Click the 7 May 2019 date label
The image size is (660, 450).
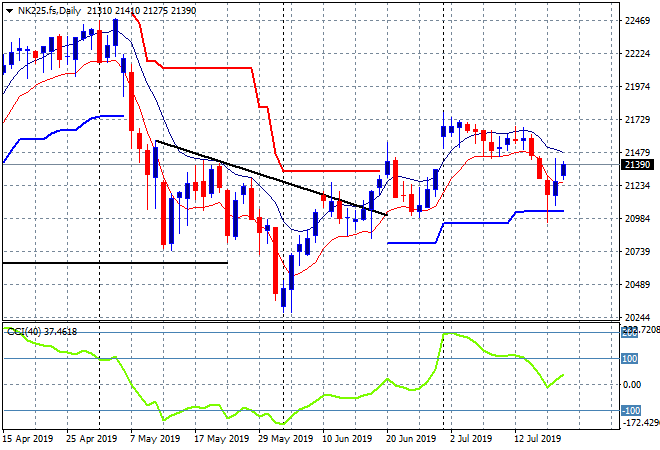pos(155,439)
